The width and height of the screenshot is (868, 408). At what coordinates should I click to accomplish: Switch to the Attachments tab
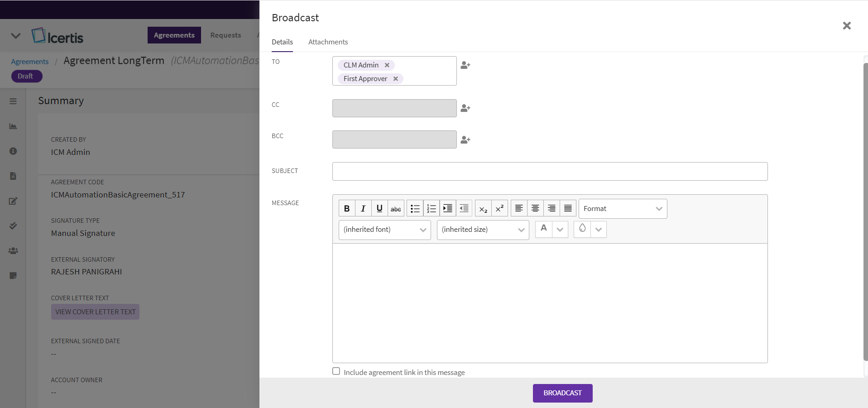(x=328, y=42)
